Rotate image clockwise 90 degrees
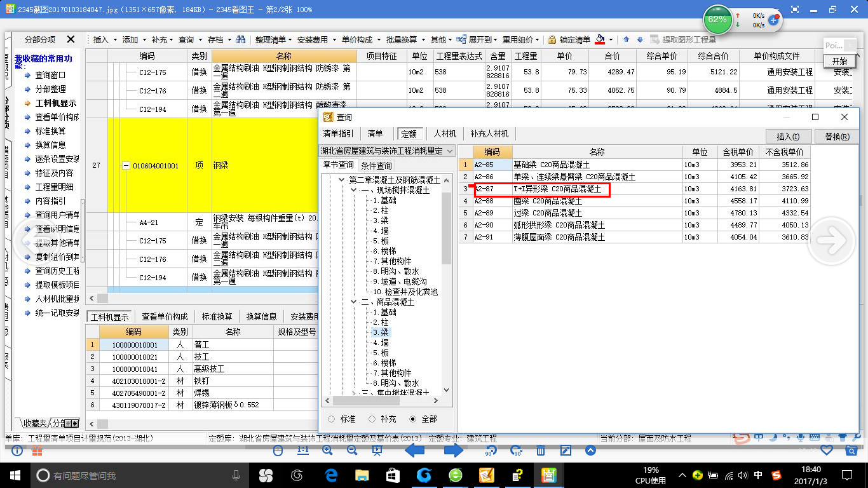868x488 pixels. pyautogui.click(x=516, y=451)
